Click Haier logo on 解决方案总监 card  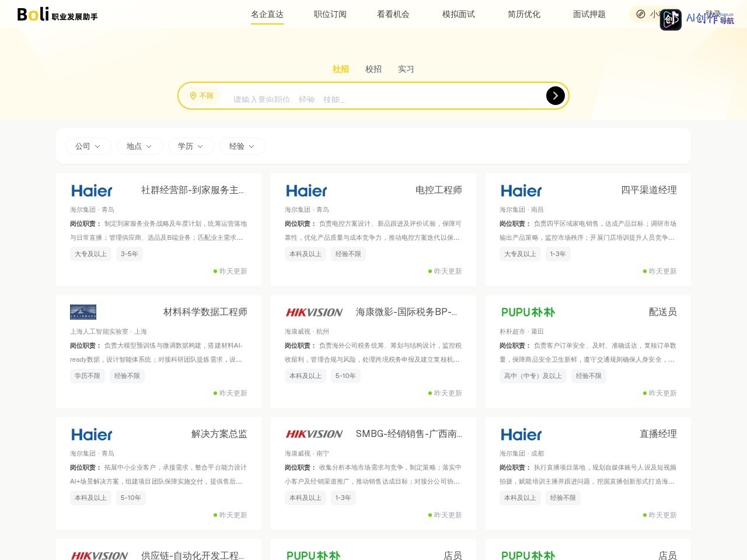click(92, 435)
